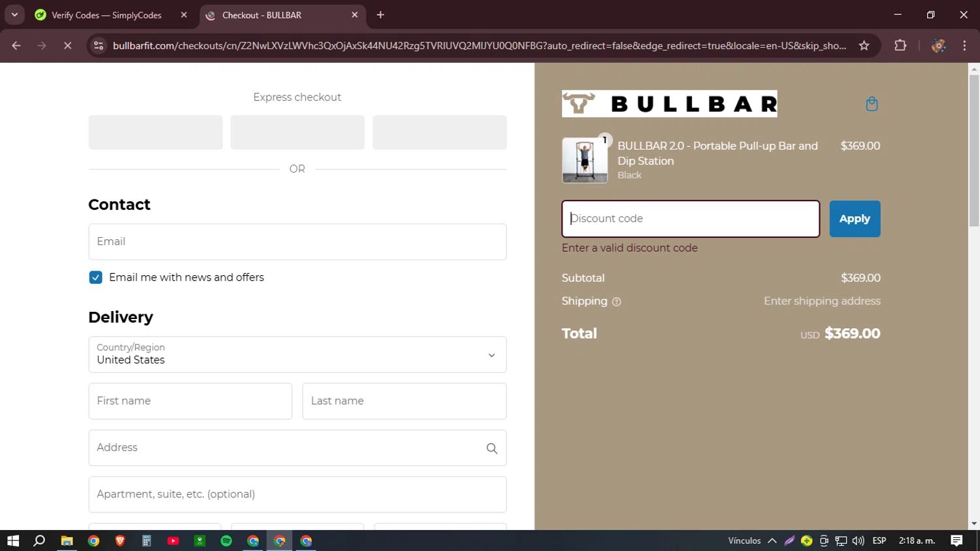Open the clock showing 2:18 a. m.
Viewport: 980px width, 551px height.
tap(917, 541)
